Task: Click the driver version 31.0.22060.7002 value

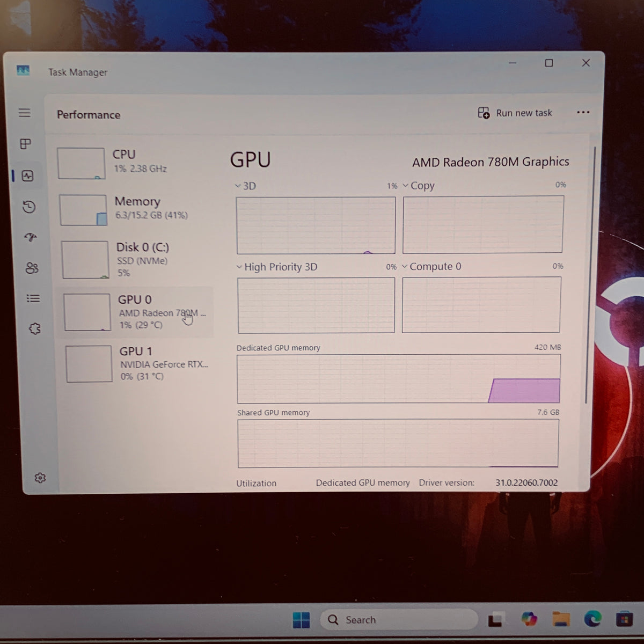Action: tap(526, 482)
